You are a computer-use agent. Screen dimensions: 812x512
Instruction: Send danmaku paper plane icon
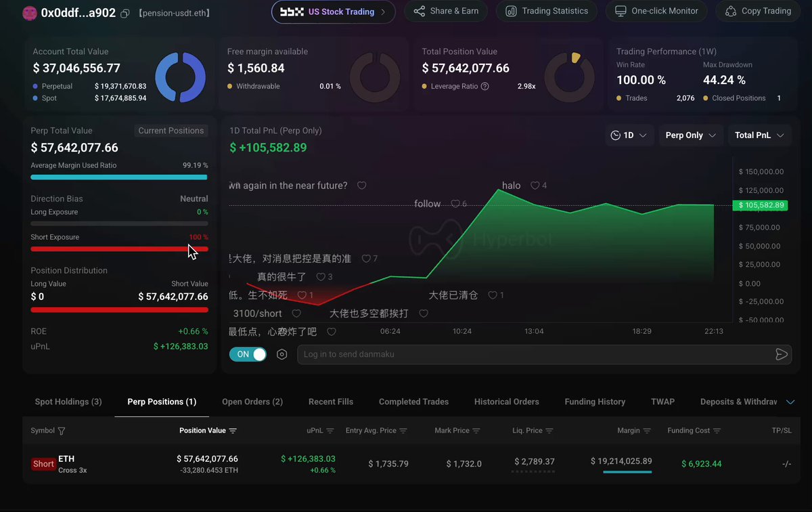(x=781, y=354)
